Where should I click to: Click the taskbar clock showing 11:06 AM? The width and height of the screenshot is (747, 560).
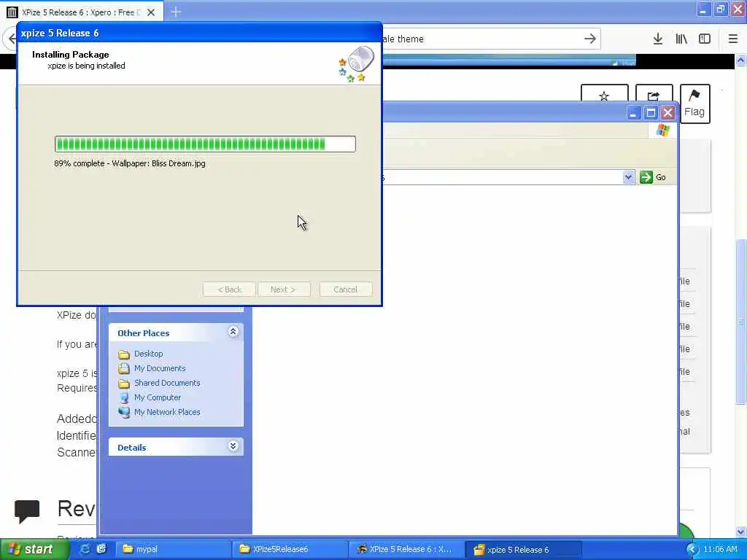pyautogui.click(x=720, y=550)
